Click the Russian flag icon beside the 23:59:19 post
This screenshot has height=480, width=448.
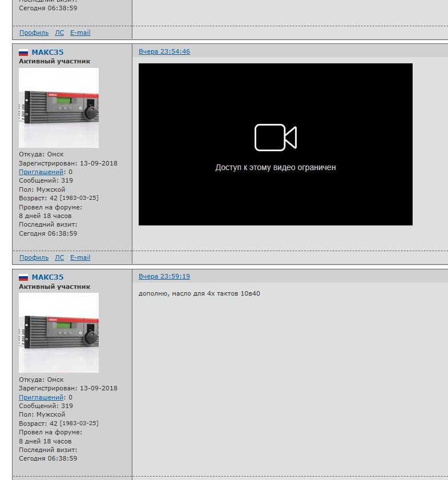(x=23, y=277)
